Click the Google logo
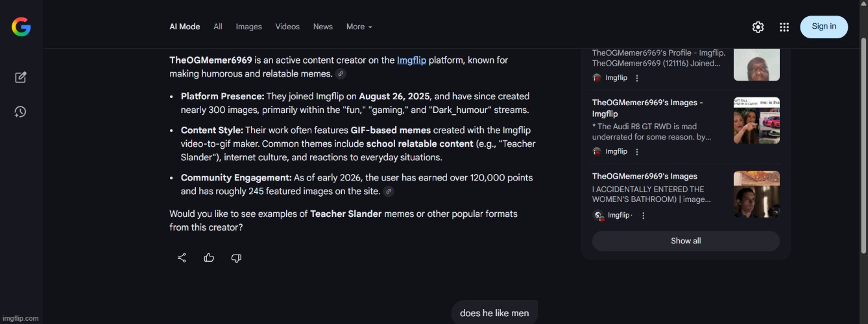 point(21,27)
